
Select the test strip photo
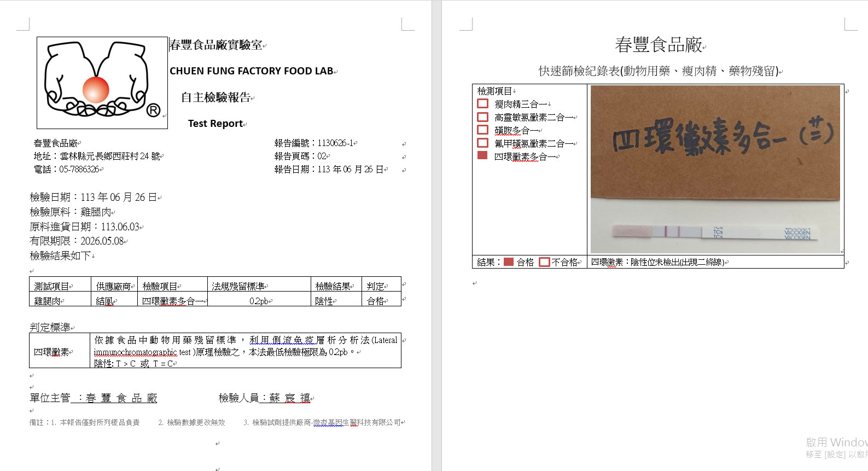(715, 169)
